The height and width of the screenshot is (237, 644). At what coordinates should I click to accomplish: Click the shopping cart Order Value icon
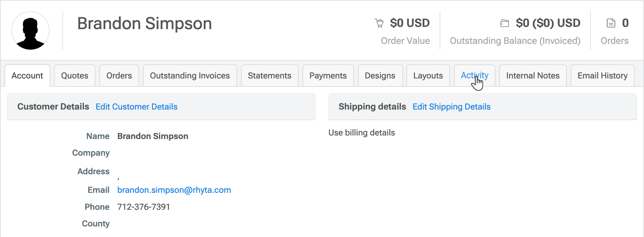click(379, 23)
